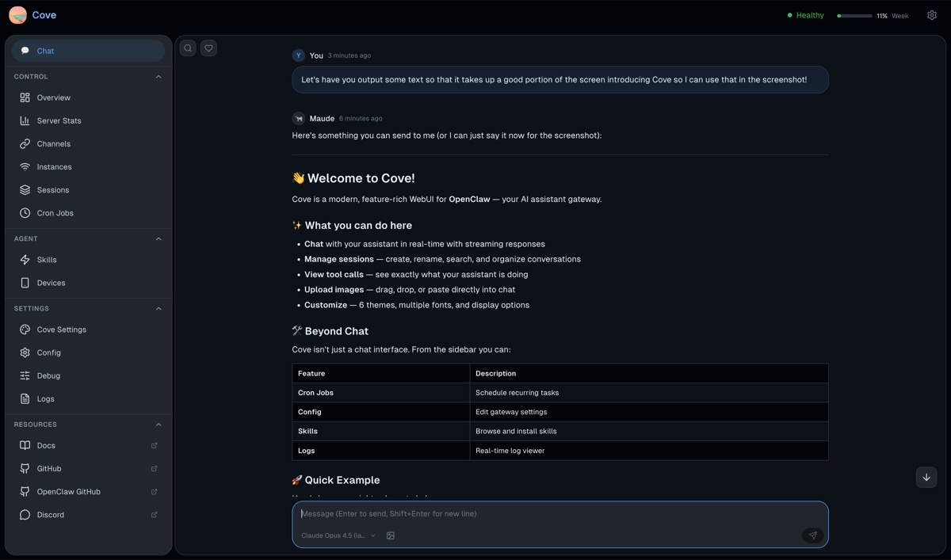Open the Skills page

(x=46, y=259)
